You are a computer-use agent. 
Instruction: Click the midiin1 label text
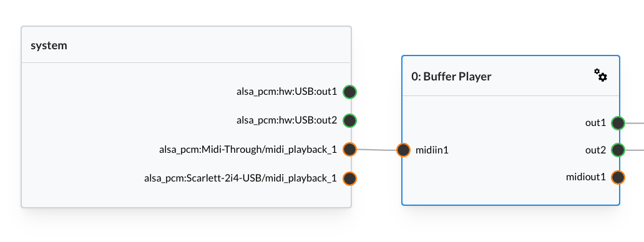tap(432, 150)
